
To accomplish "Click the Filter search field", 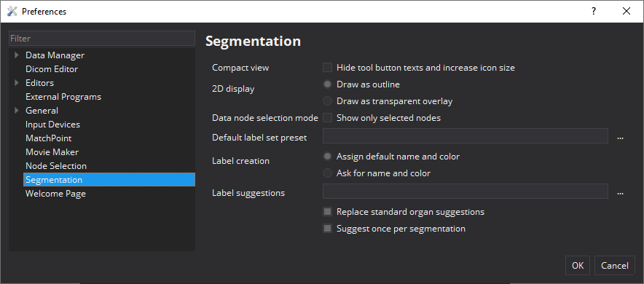I will tap(102, 38).
